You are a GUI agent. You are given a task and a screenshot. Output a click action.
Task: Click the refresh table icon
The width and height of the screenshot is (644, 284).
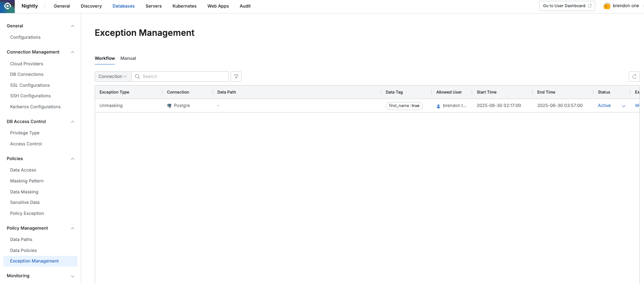coord(634,76)
